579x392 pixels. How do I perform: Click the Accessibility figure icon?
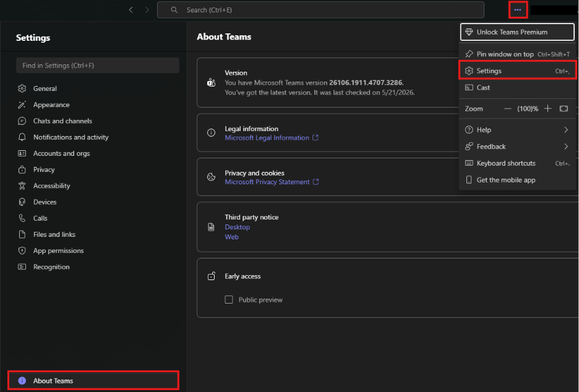22,185
